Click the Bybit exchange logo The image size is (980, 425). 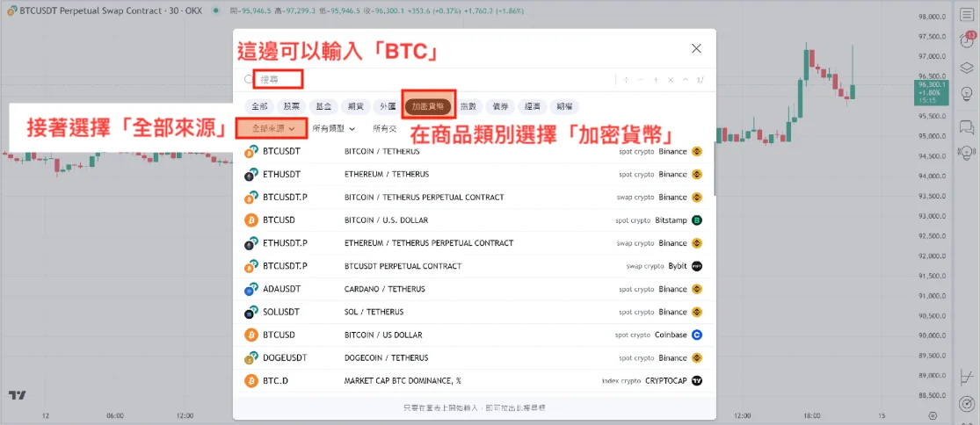697,266
